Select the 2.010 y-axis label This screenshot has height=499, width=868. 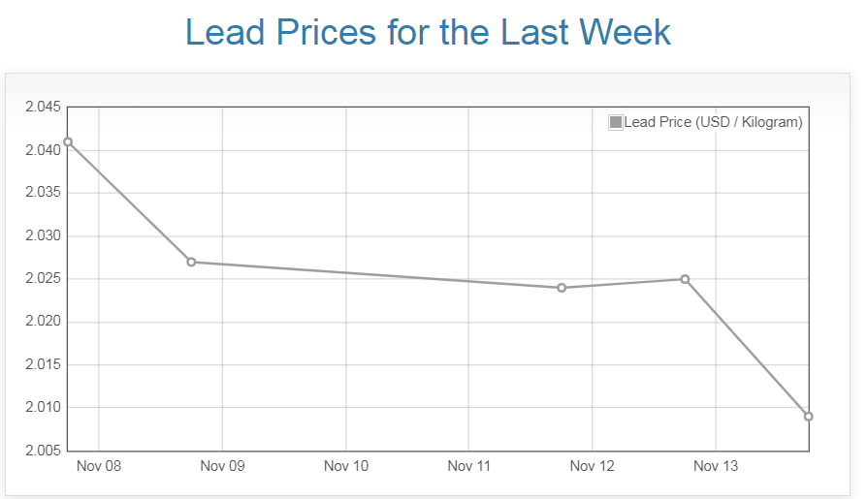43,408
